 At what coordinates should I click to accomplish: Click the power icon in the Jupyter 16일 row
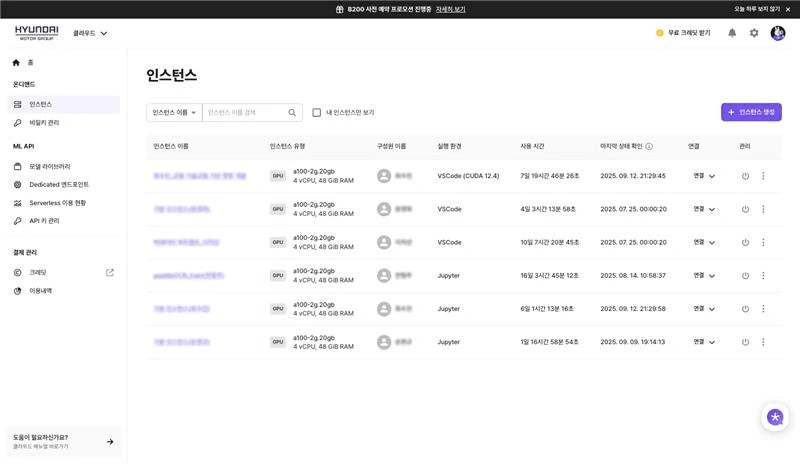(x=745, y=276)
